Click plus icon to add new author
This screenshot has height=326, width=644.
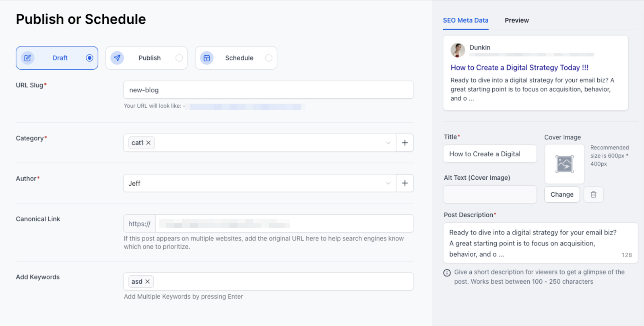[405, 183]
